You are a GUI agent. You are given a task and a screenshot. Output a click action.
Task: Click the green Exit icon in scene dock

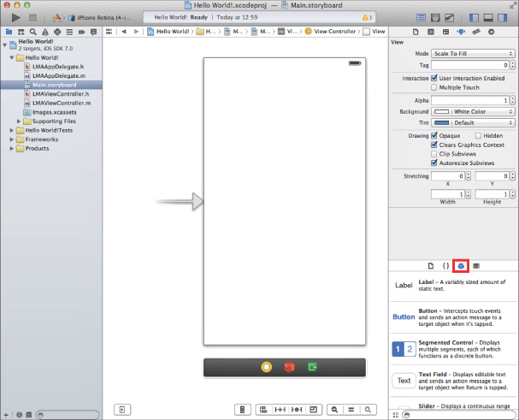coord(312,367)
